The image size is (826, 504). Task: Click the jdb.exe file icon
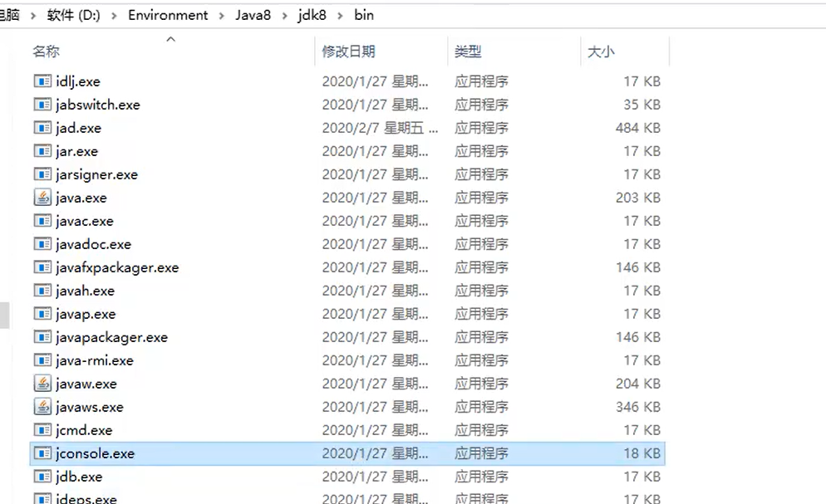(x=42, y=476)
